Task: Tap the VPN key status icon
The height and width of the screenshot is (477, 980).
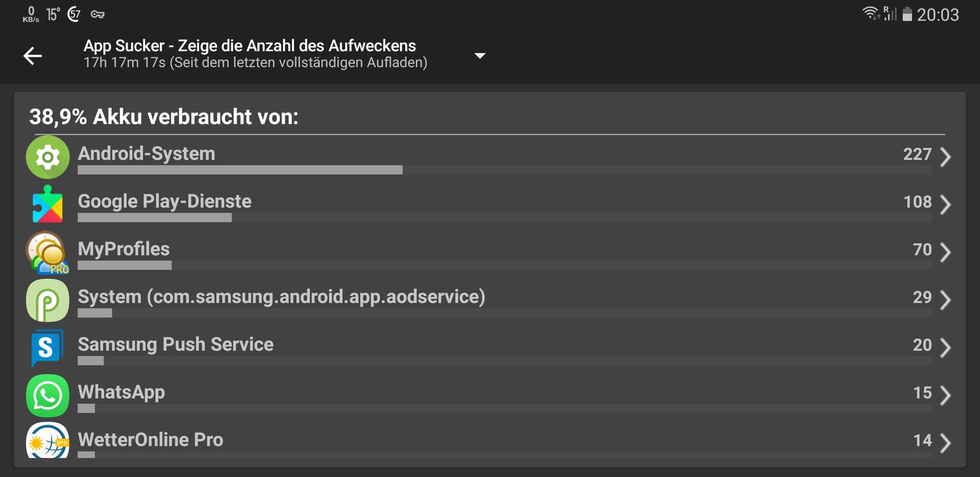Action: [97, 14]
